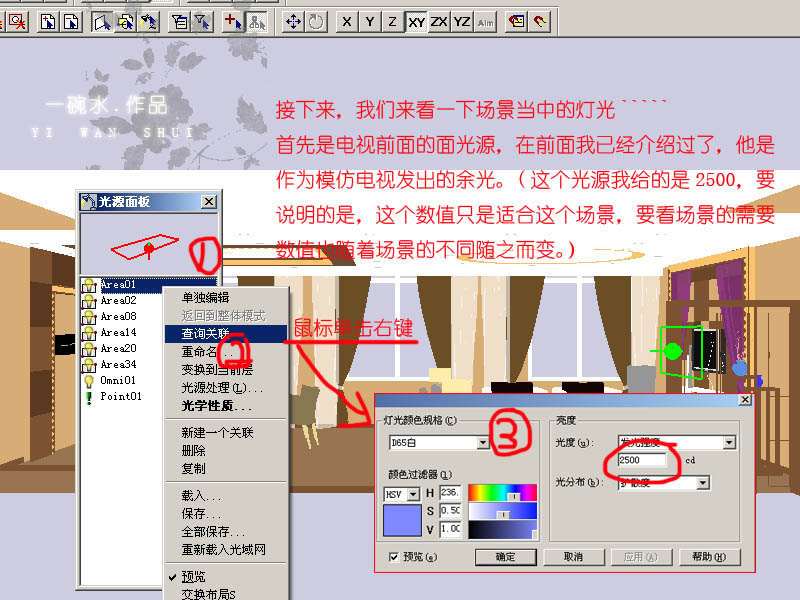Constrain to the Z axis button
Viewport: 800px width, 600px height.
(x=392, y=22)
